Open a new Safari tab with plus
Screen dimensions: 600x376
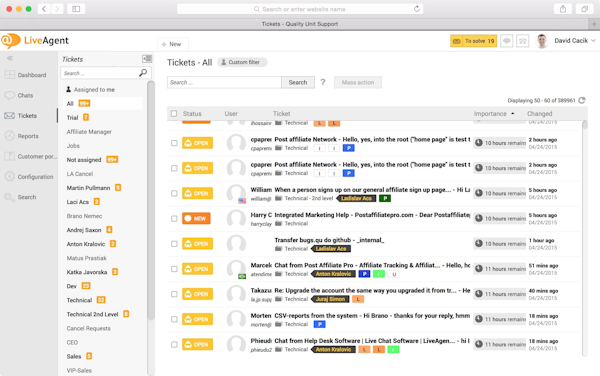594,24
